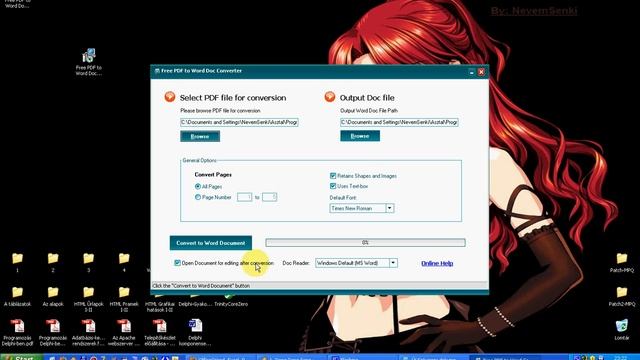Click the 'Convert Pages' label

click(213, 175)
